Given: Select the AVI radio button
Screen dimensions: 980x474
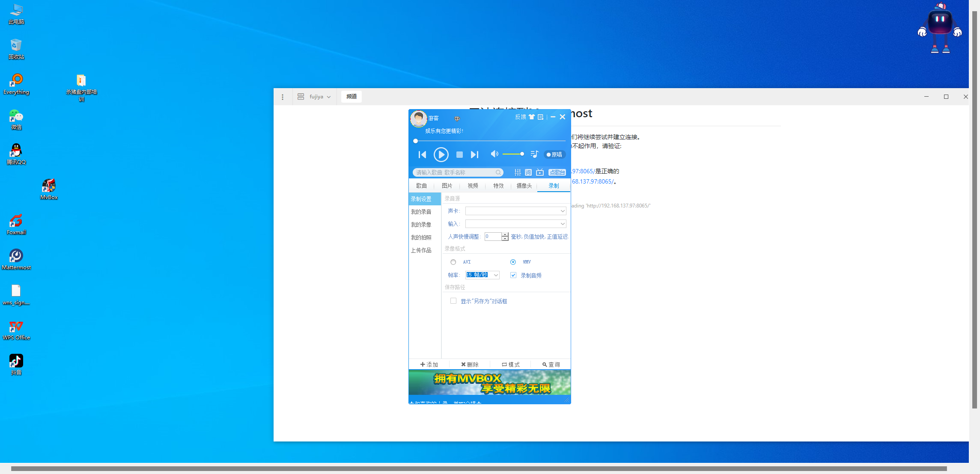Looking at the screenshot, I should [453, 262].
